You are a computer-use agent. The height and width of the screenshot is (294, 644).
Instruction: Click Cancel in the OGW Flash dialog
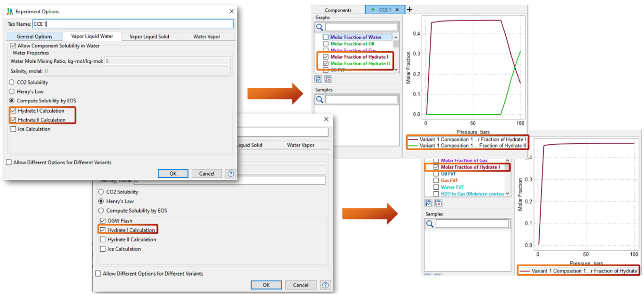(x=301, y=285)
